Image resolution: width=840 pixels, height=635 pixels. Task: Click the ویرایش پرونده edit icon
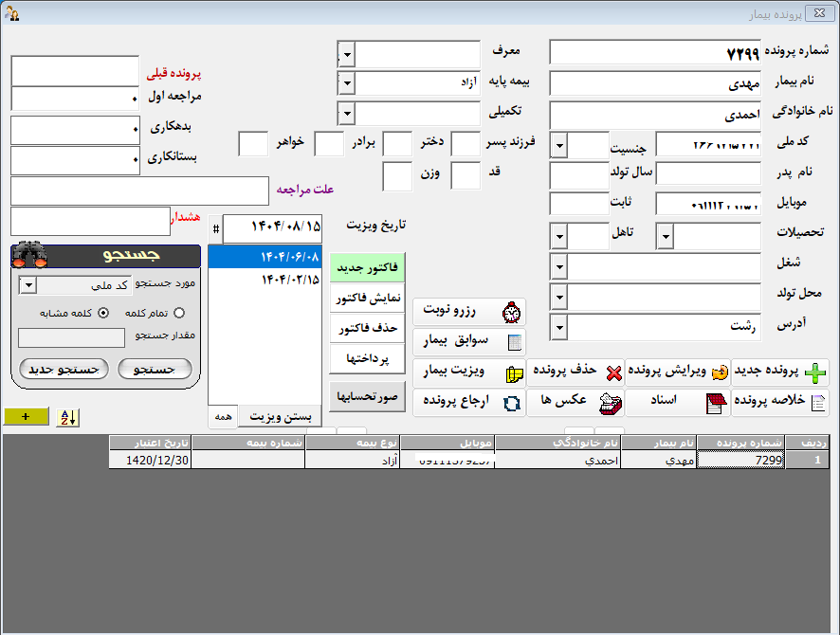point(718,372)
